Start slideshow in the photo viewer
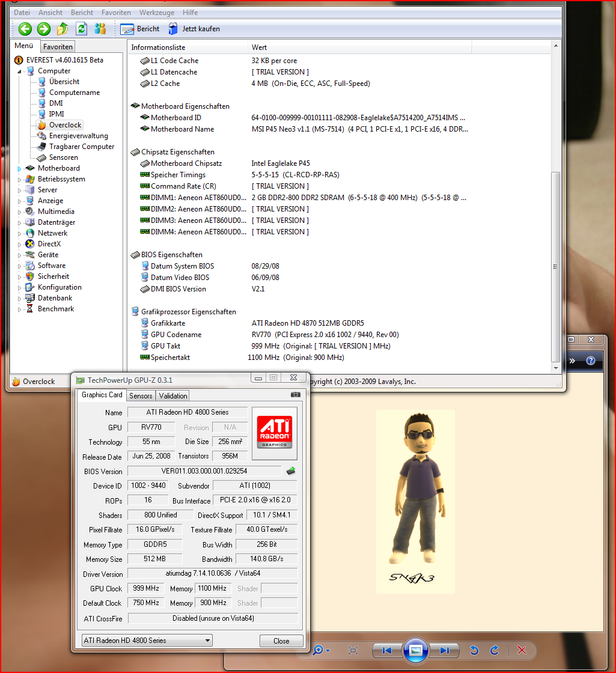The image size is (616, 673). pos(415,650)
